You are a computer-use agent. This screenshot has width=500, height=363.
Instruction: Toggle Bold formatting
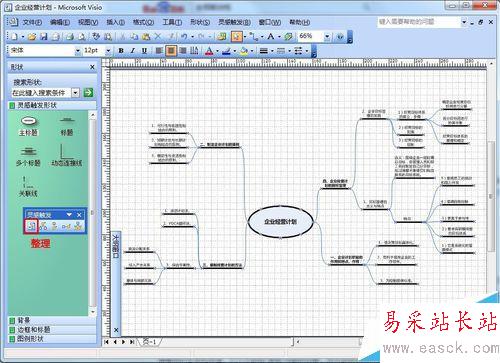(x=121, y=51)
